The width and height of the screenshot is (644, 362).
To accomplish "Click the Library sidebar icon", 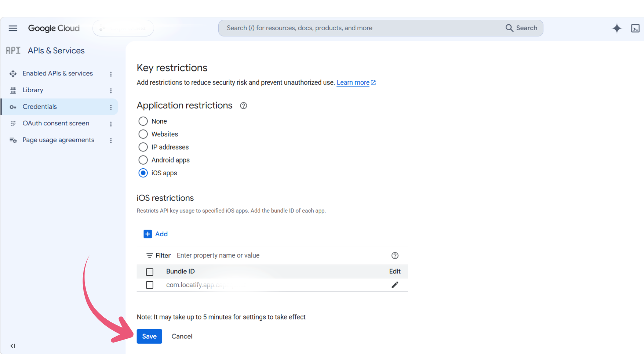I will (x=13, y=90).
